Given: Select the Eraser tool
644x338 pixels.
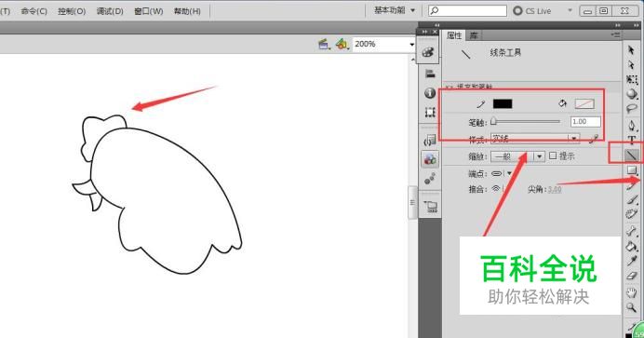Looking at the screenshot, I should [632, 276].
